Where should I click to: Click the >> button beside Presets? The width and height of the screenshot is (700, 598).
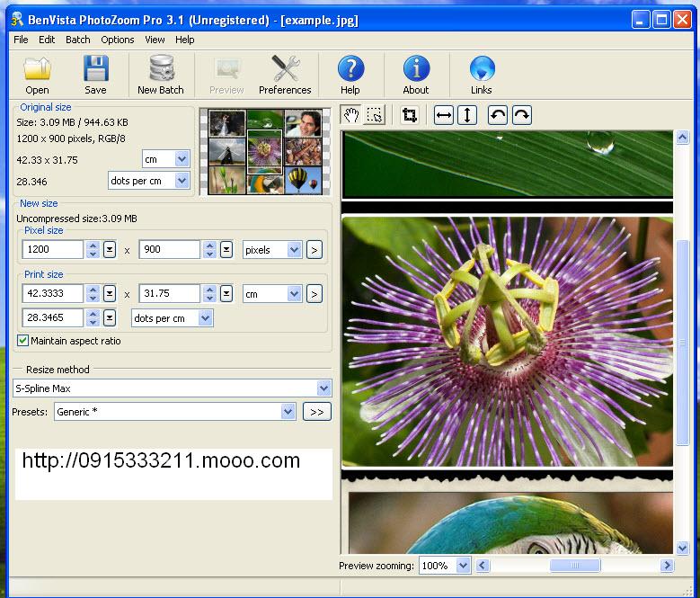pos(317,411)
